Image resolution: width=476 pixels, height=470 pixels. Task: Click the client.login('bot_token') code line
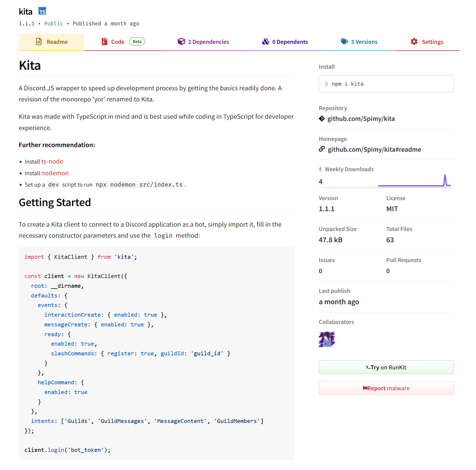pos(67,450)
